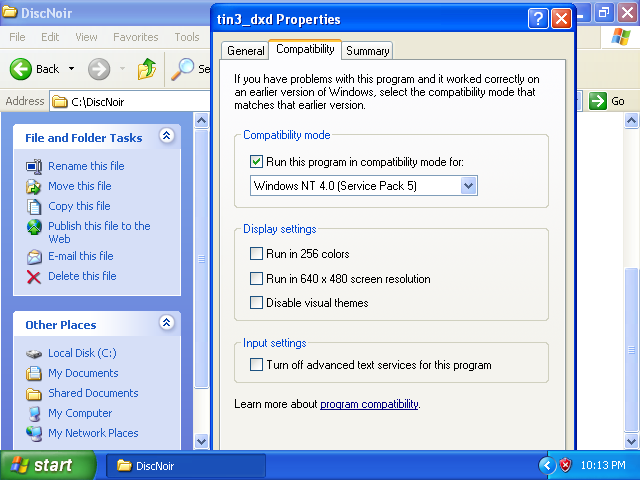Click Rename this file link
The height and width of the screenshot is (480, 640).
(86, 166)
